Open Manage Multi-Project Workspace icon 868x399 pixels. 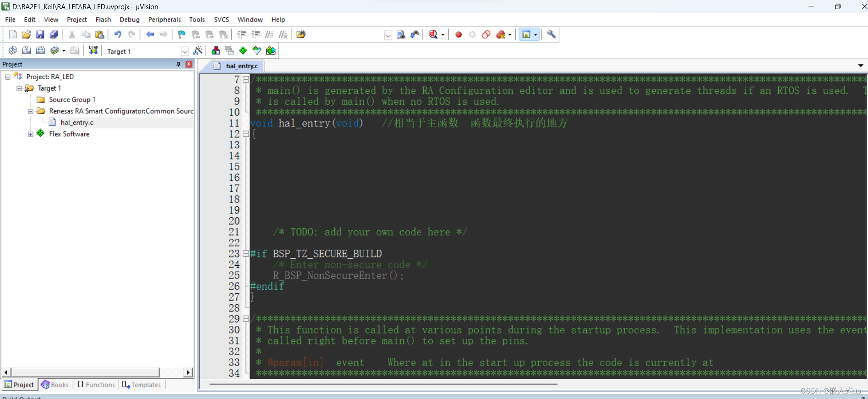(x=229, y=50)
